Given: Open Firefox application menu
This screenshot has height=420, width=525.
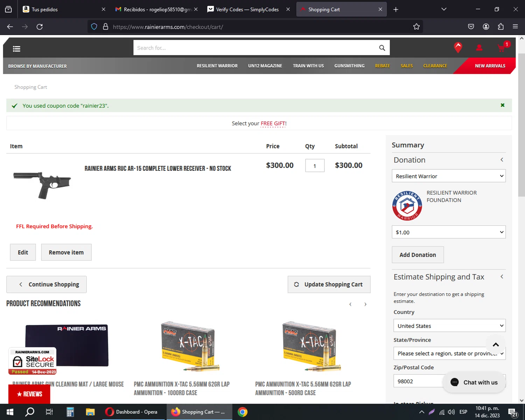Looking at the screenshot, I should point(515,27).
